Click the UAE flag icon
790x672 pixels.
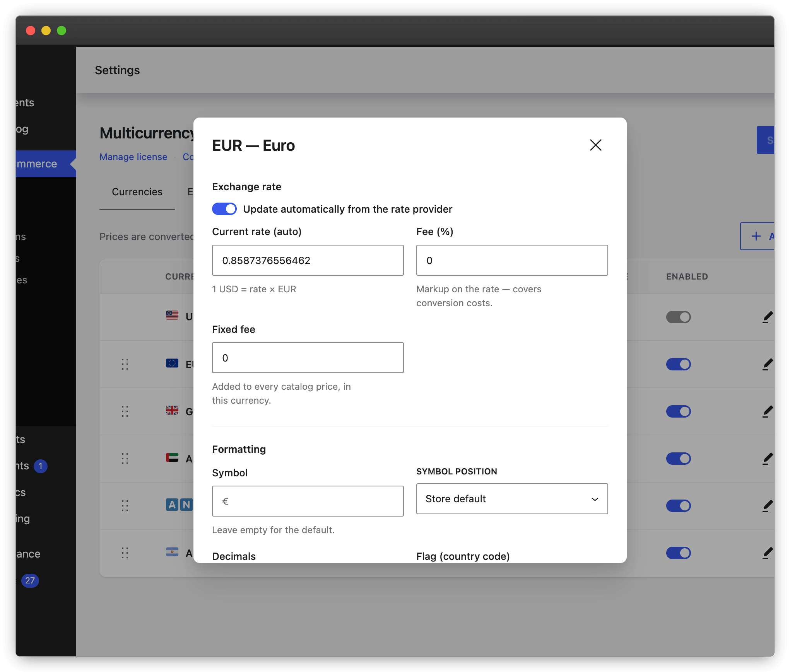coord(172,457)
